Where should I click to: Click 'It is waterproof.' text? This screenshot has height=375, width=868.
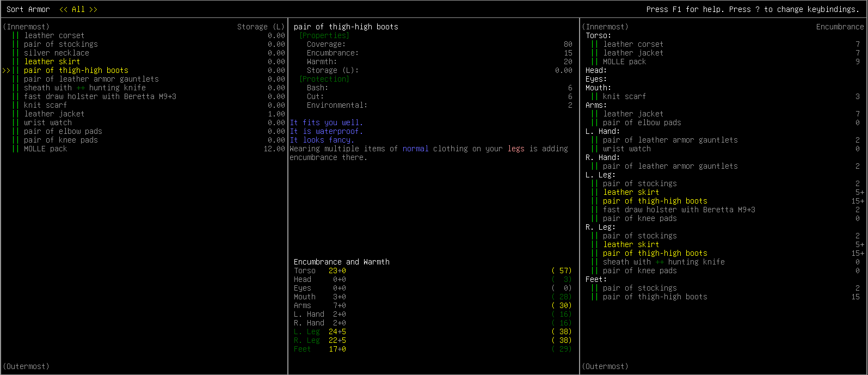pyautogui.click(x=327, y=131)
